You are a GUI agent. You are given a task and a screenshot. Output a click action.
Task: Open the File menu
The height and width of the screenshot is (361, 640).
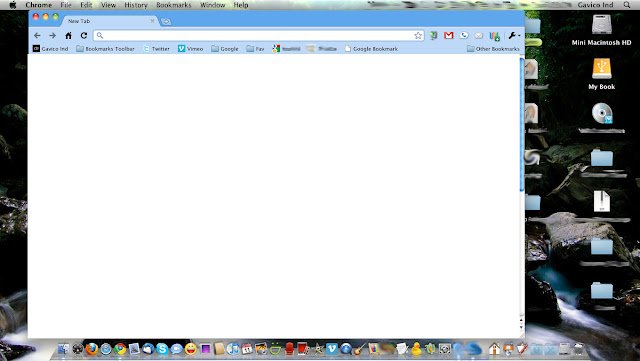(66, 5)
